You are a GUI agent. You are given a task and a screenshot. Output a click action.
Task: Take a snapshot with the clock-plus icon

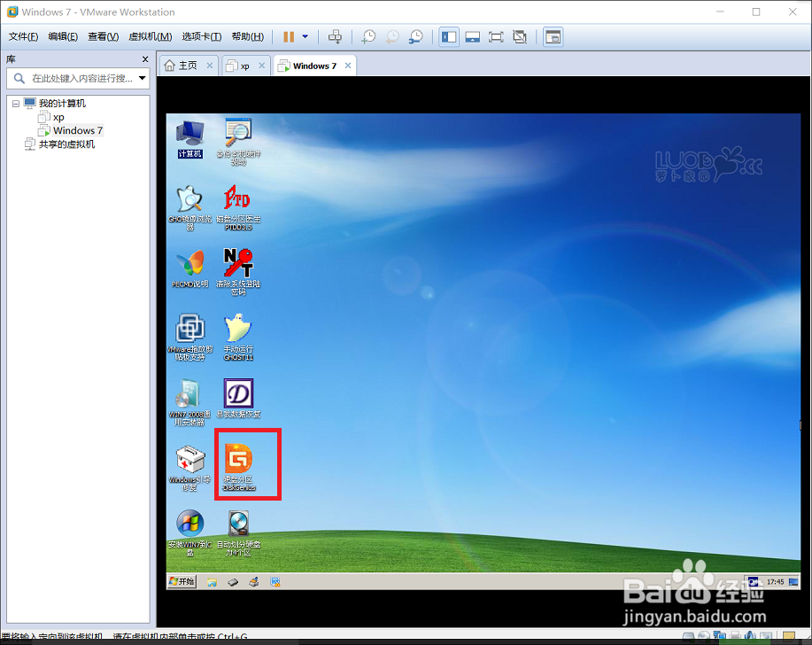click(368, 37)
